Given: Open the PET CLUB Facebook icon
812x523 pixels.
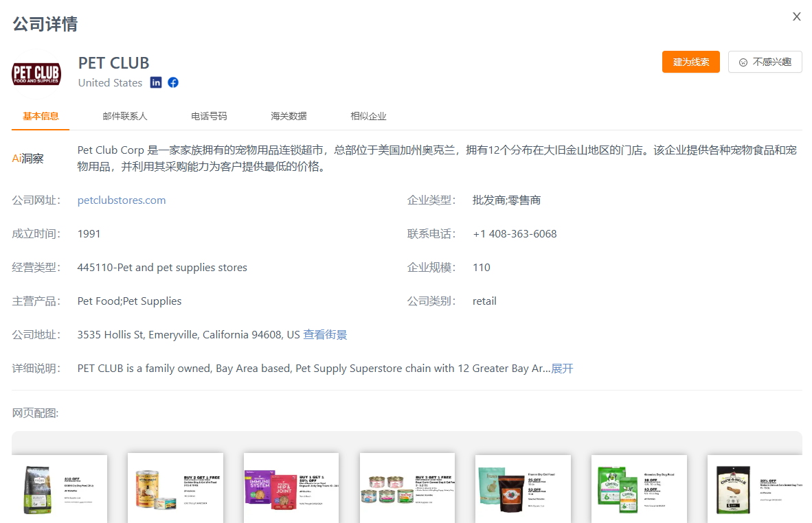Looking at the screenshot, I should coord(173,82).
